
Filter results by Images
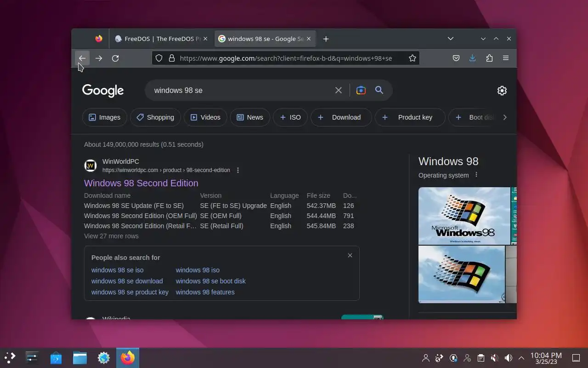click(104, 117)
